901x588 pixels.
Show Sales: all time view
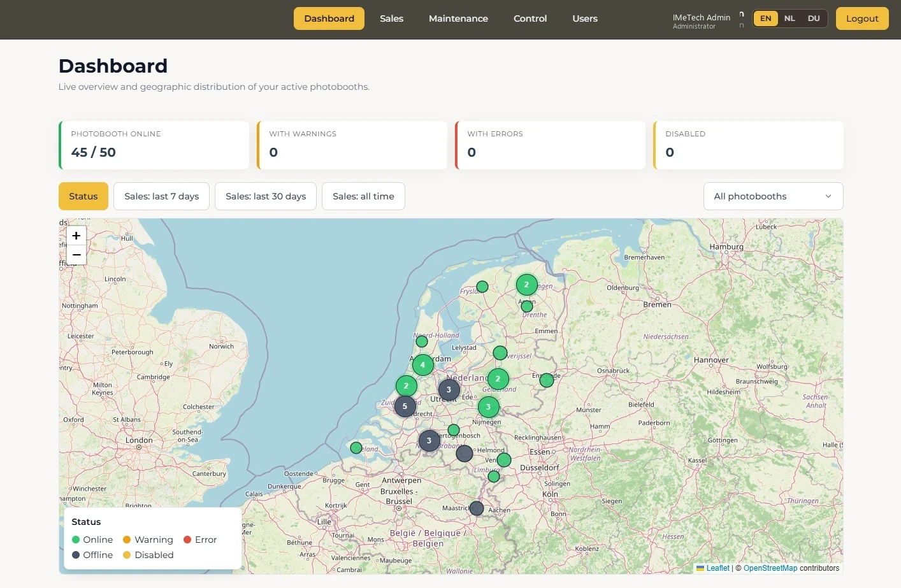(x=363, y=196)
